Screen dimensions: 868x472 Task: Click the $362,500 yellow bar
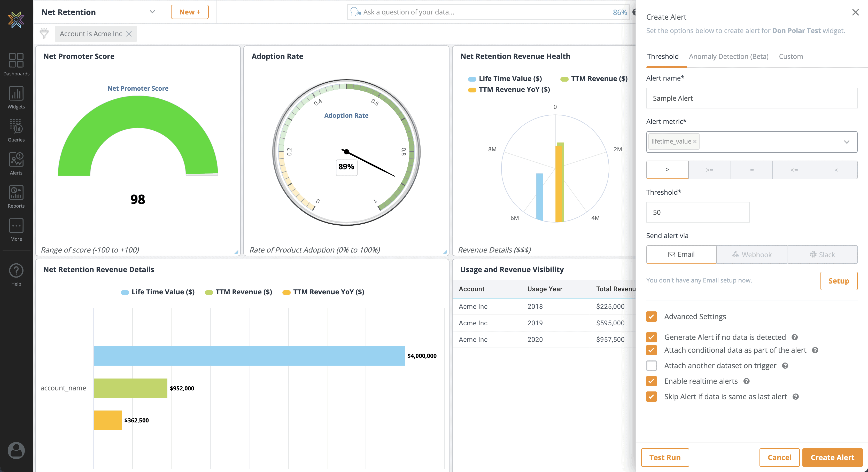point(108,420)
